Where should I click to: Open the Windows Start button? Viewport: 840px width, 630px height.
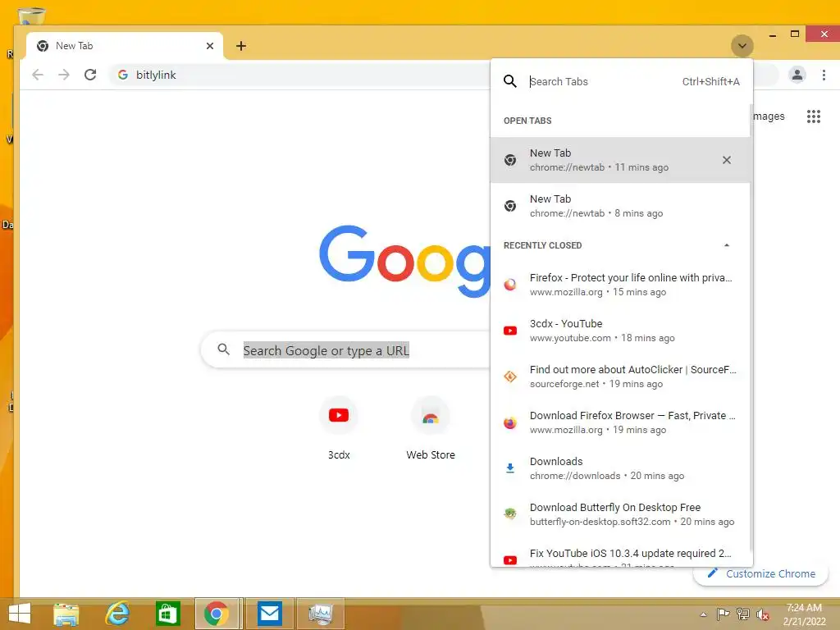20,614
